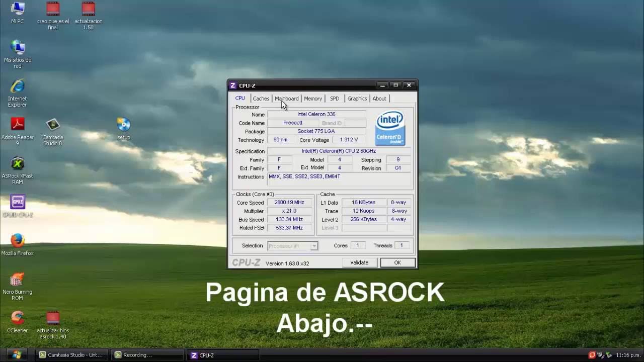Switch to the Caches tab

[x=261, y=99]
